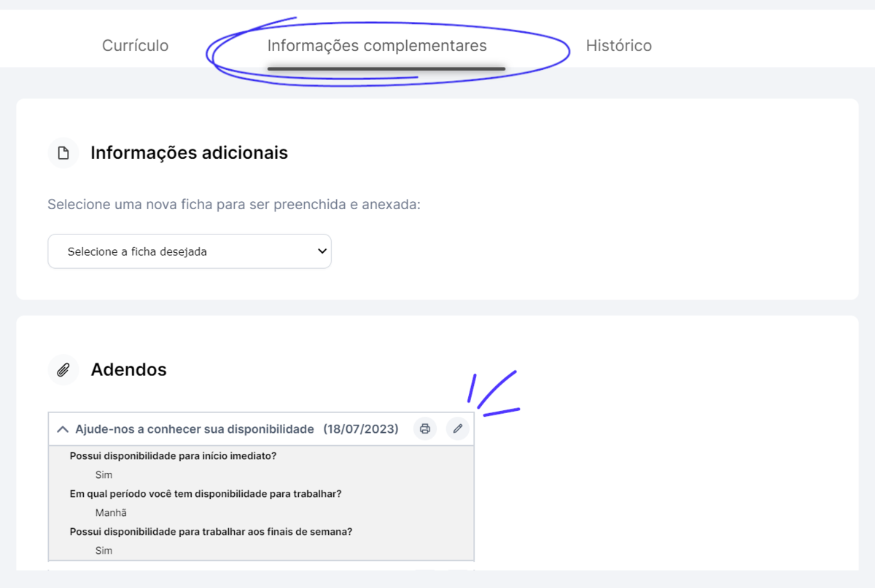The height and width of the screenshot is (588, 875).
Task: Switch to the Histórico tab
Action: click(x=619, y=45)
